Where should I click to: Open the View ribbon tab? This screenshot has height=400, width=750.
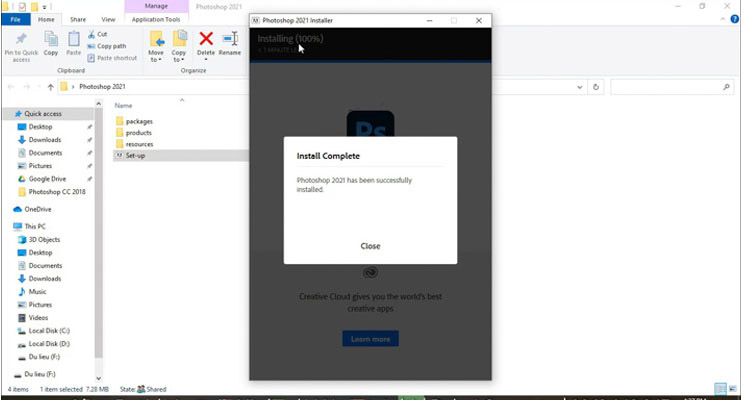pyautogui.click(x=108, y=20)
